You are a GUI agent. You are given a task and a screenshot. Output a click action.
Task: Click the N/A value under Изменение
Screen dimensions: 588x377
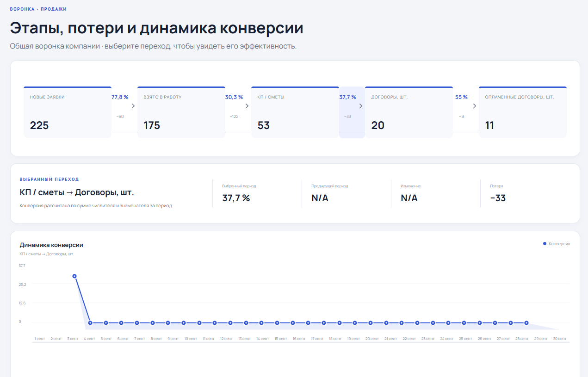click(409, 198)
